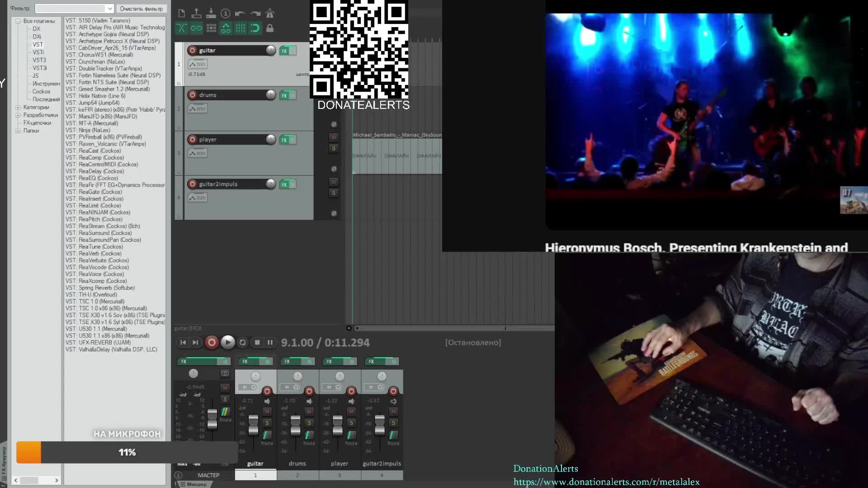The image size is (868, 488).
Task: Click the toolbar lock icon
Action: pos(270,28)
